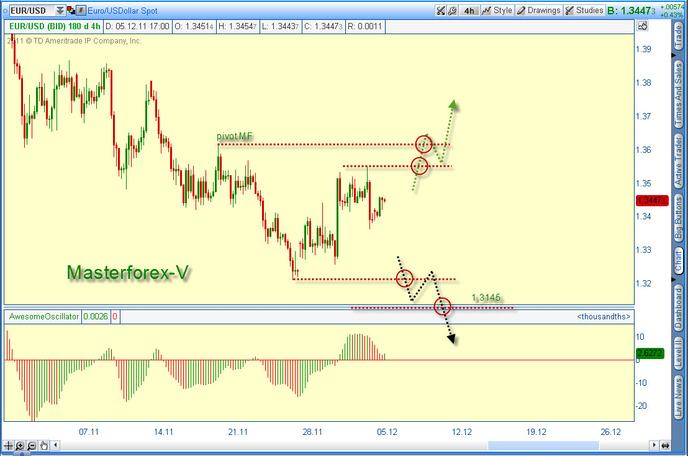
Task: Expand the EUR/USD symbol dropdown
Action: coord(54,10)
